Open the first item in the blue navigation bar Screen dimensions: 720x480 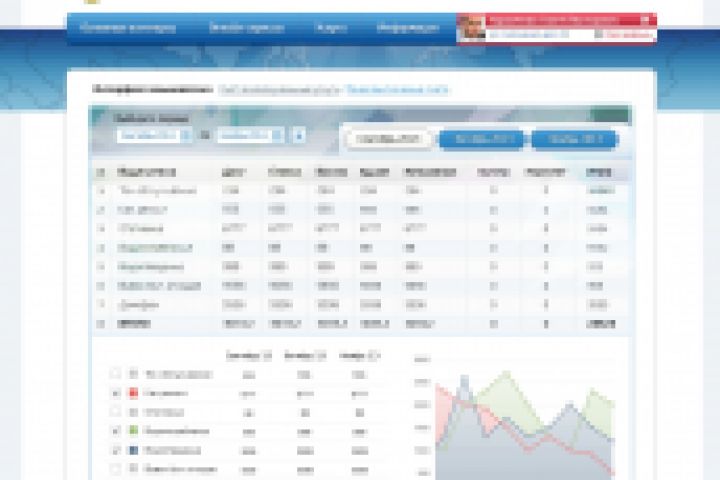point(128,28)
